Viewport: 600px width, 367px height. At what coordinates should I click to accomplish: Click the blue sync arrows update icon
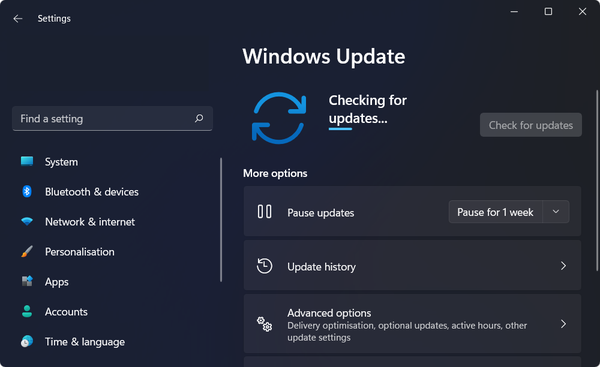(279, 118)
